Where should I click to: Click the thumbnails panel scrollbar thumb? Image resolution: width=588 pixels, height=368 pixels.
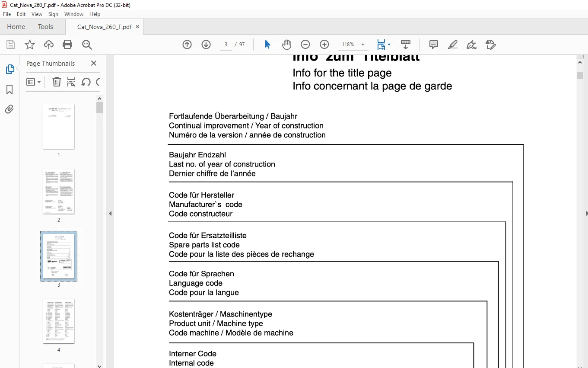click(100, 107)
